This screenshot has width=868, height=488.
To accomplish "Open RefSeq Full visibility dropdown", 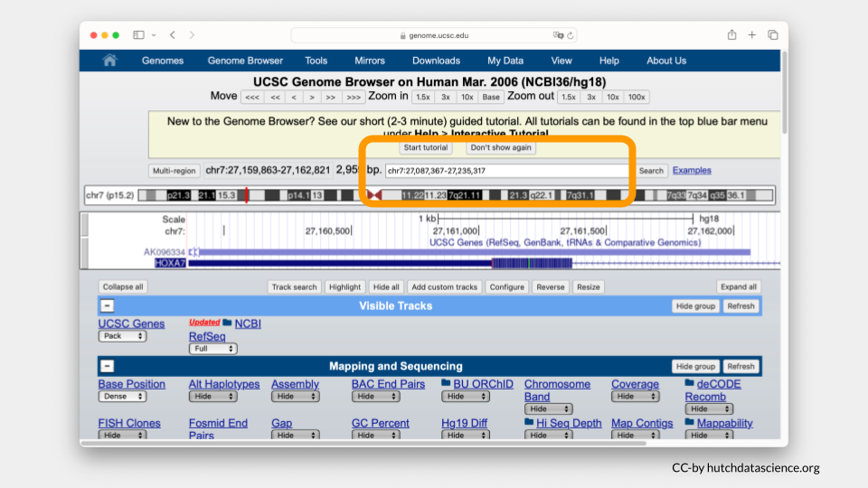I will pyautogui.click(x=213, y=349).
